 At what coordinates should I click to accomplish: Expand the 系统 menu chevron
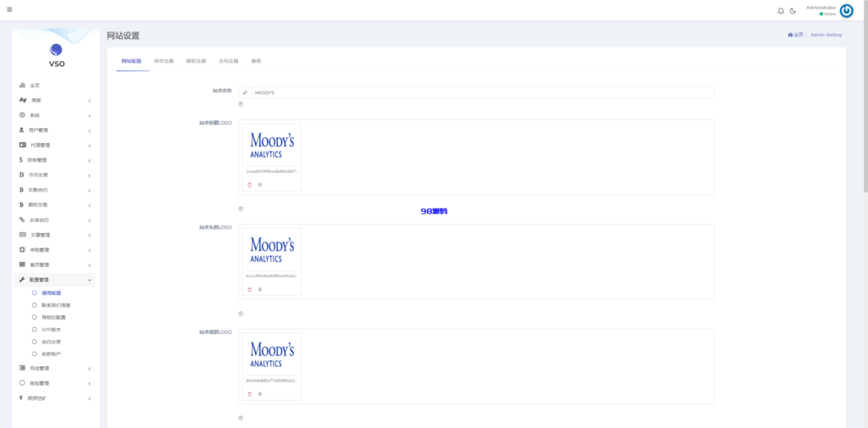point(90,116)
